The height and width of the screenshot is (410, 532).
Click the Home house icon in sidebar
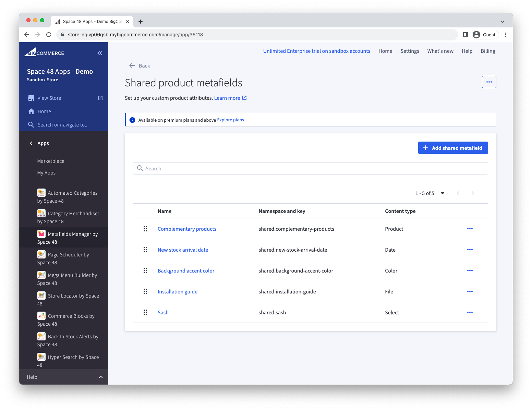click(31, 111)
